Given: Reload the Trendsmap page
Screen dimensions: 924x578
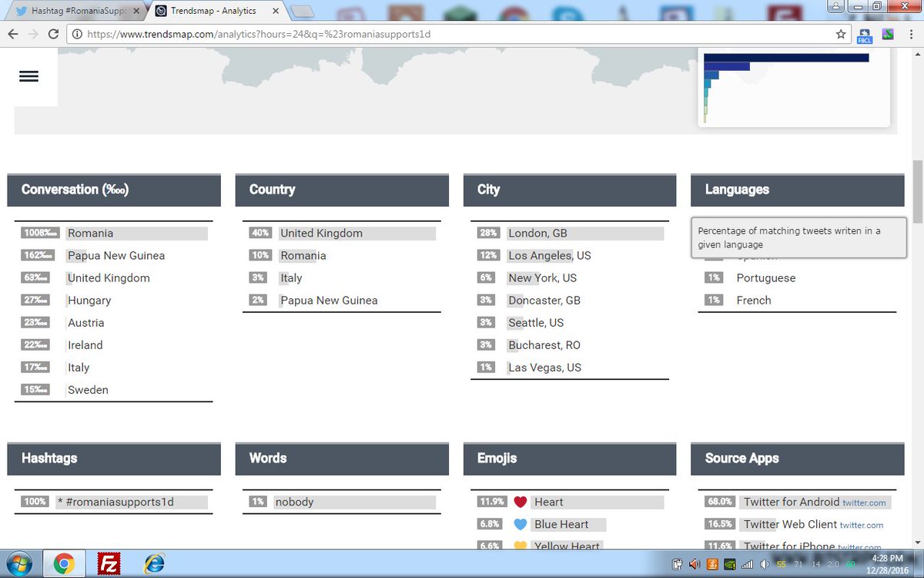Looking at the screenshot, I should pos(53,34).
